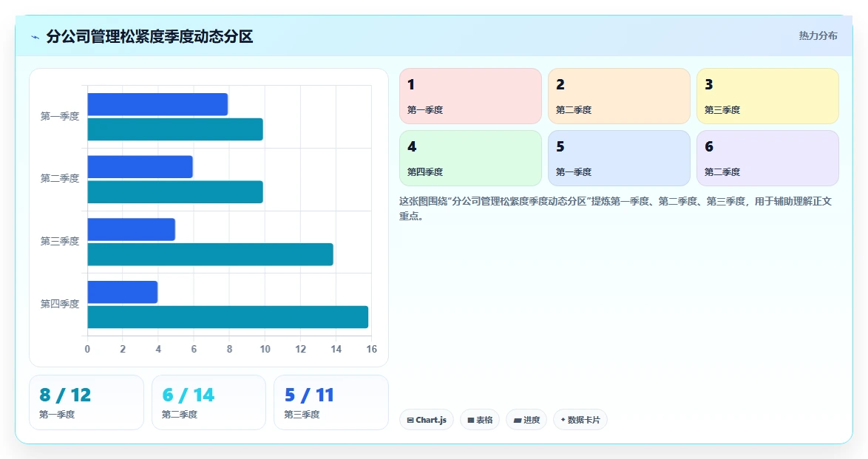Click 第二季度 label under 6 / 14
868x459 pixels.
pyautogui.click(x=180, y=415)
